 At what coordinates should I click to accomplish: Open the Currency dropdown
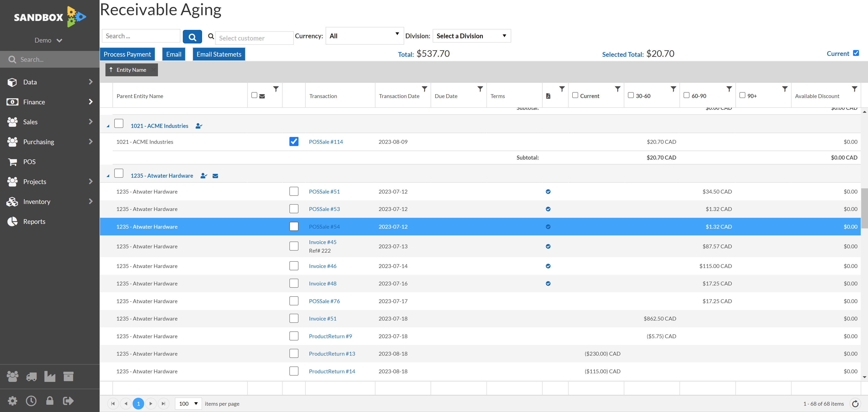365,36
